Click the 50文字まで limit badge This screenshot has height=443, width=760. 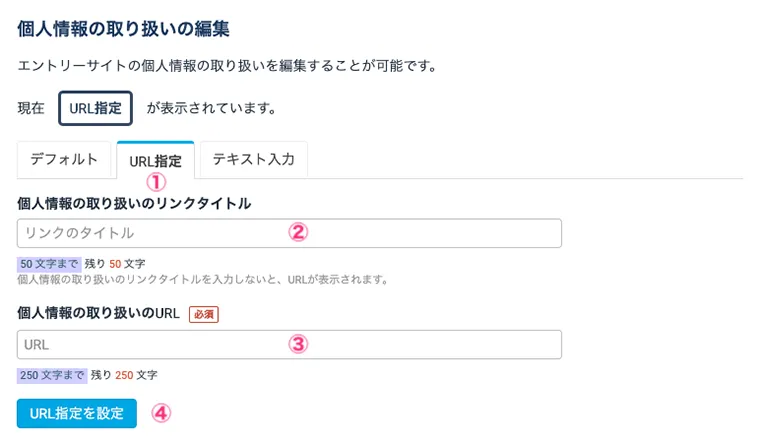pyautogui.click(x=46, y=264)
